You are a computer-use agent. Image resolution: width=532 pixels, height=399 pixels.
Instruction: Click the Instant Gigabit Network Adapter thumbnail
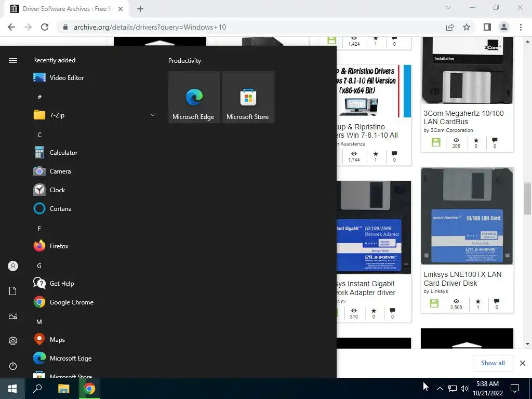coord(374,228)
